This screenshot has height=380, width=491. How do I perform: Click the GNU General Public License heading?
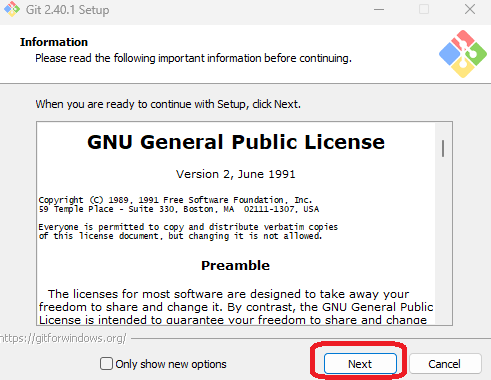[x=236, y=142]
